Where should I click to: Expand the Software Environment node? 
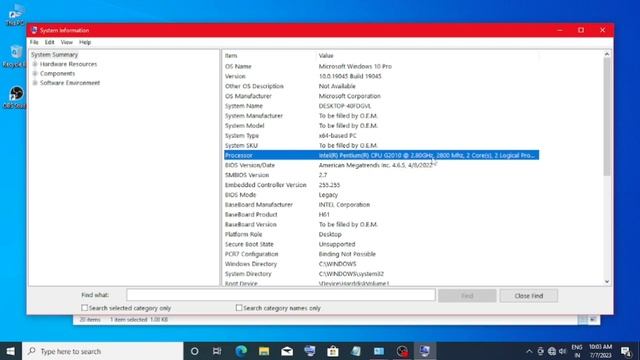(x=35, y=83)
